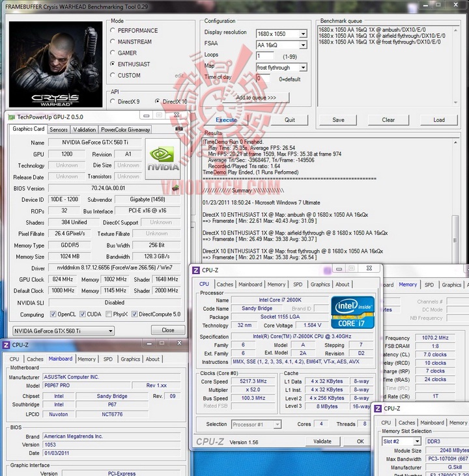Click the Clear queue button

pos(388,120)
